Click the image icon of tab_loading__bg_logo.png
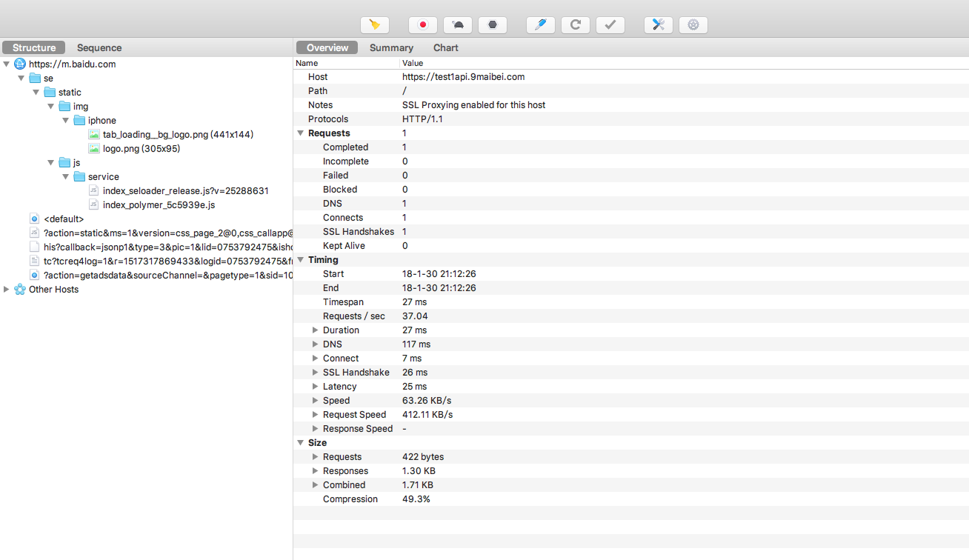Screen dimensions: 969x560 [x=94, y=134]
